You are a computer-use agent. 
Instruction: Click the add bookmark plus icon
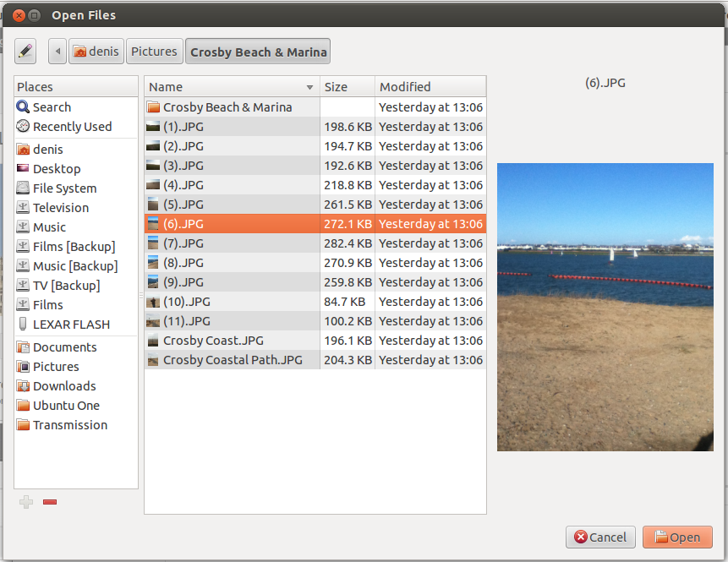(26, 502)
